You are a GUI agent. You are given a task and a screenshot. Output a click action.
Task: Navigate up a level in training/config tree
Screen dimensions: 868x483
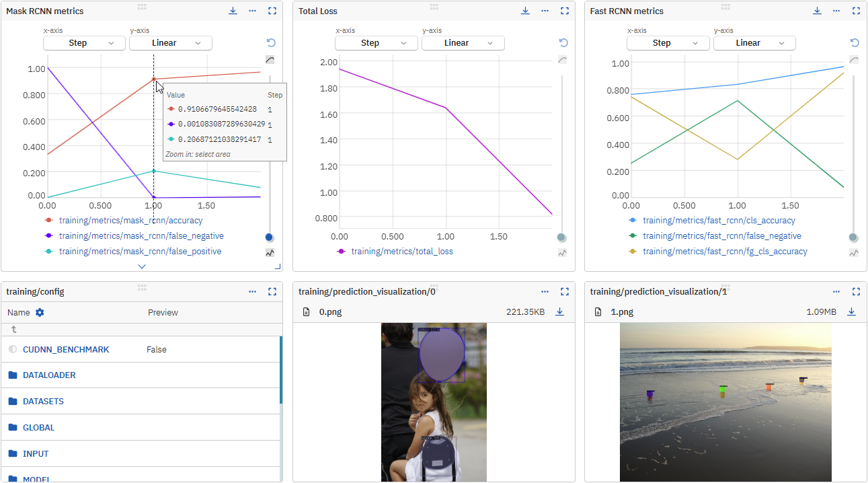tap(15, 330)
